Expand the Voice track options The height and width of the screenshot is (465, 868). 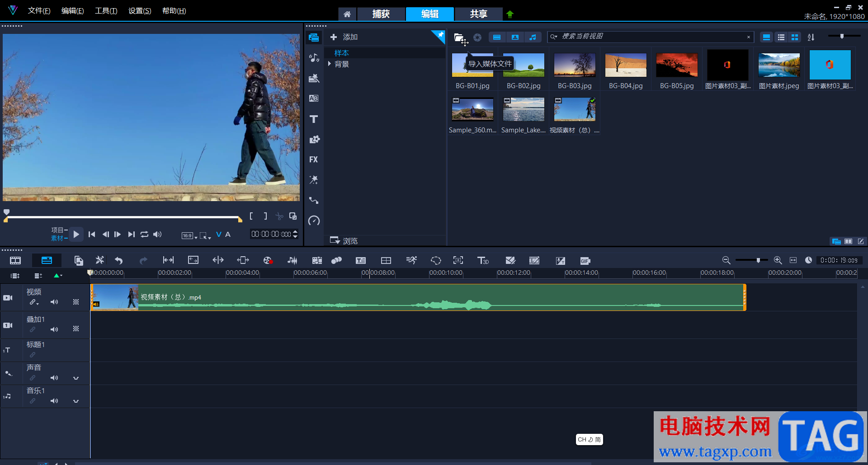[x=76, y=378]
